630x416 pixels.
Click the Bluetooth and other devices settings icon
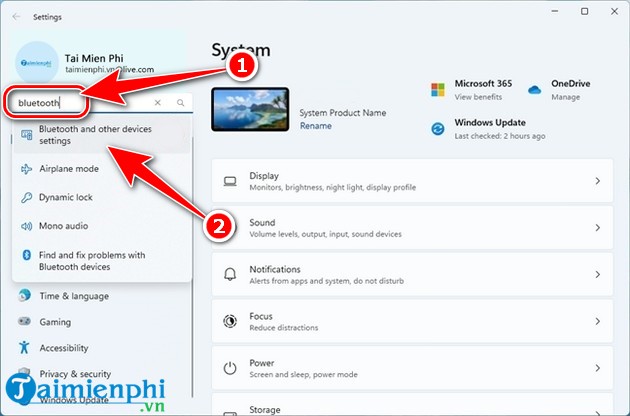click(27, 135)
